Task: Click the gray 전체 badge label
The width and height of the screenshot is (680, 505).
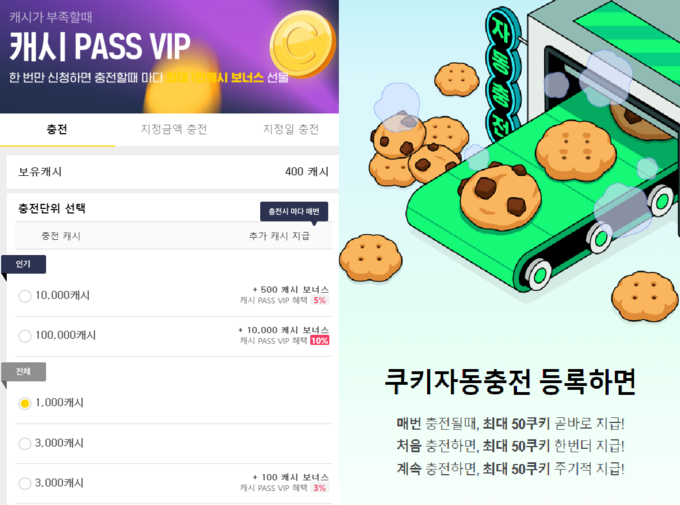Action: tap(23, 371)
